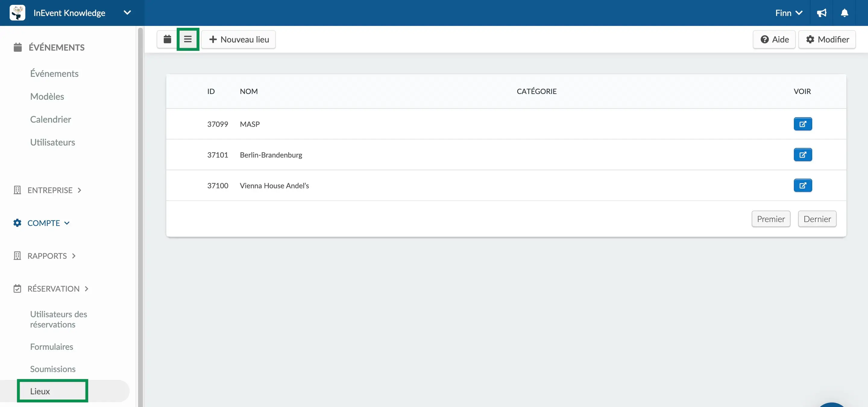Screen dimensions: 868x407
Task: Expand the RÉSERVATION section
Action: click(51, 289)
